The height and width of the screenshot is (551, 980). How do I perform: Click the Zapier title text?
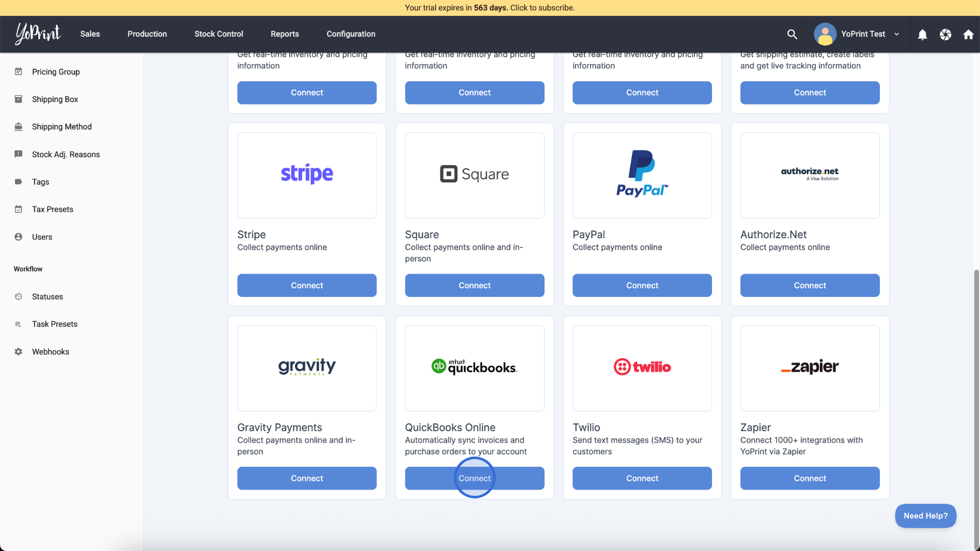755,428
